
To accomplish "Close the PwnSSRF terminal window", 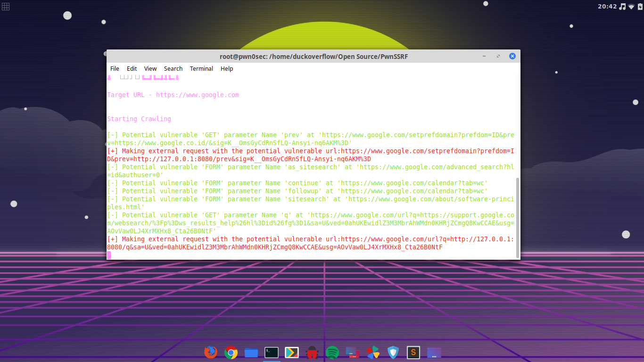I will [x=512, y=56].
